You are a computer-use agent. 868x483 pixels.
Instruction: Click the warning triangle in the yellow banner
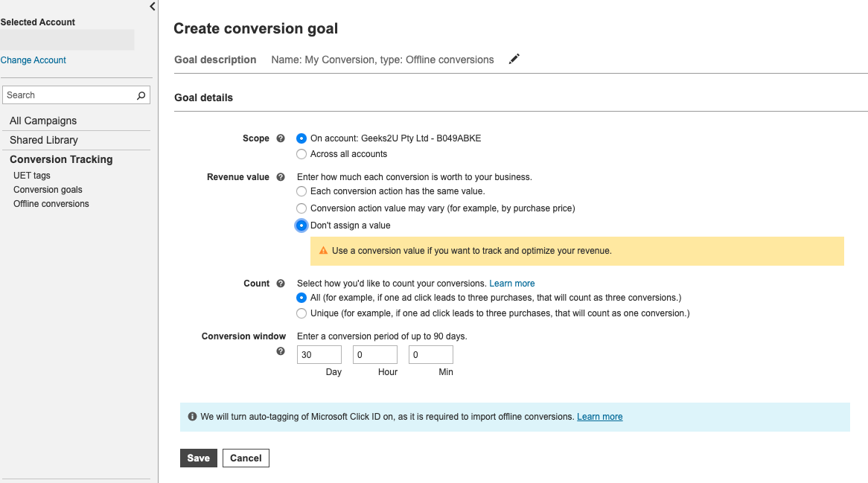point(322,251)
